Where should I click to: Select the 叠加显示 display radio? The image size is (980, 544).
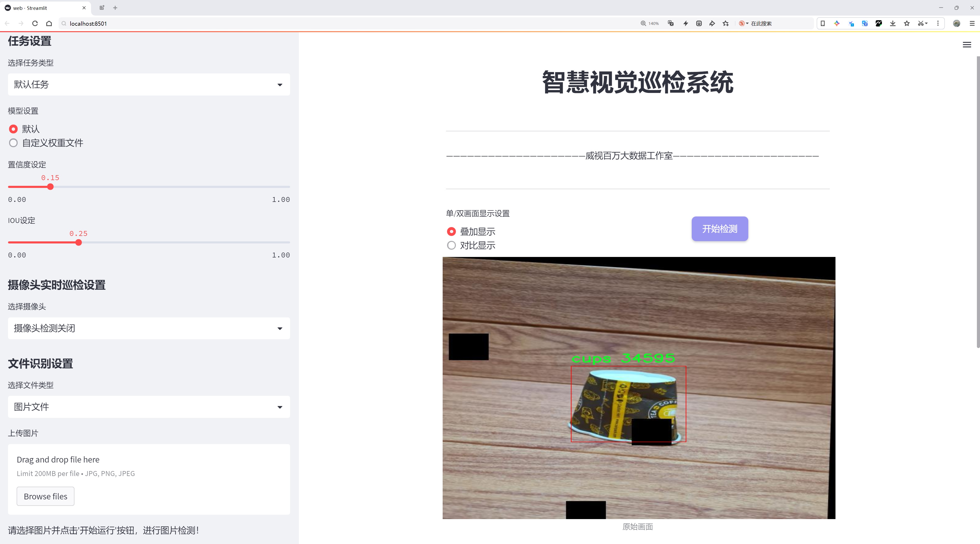click(451, 232)
